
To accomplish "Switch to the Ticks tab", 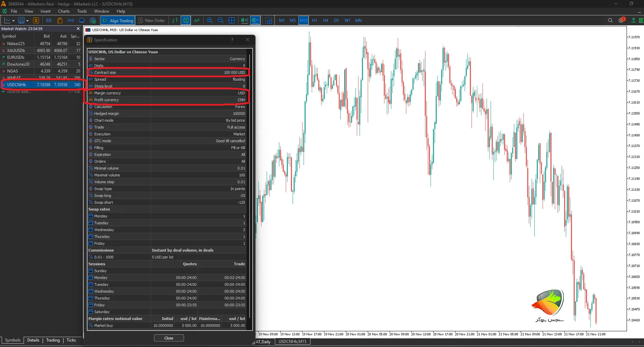I will [x=71, y=340].
